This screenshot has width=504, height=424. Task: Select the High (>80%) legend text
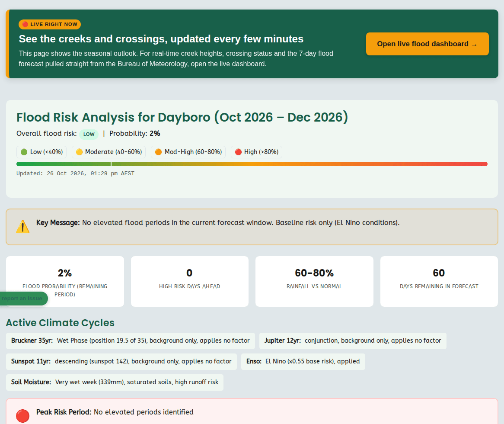(x=262, y=152)
